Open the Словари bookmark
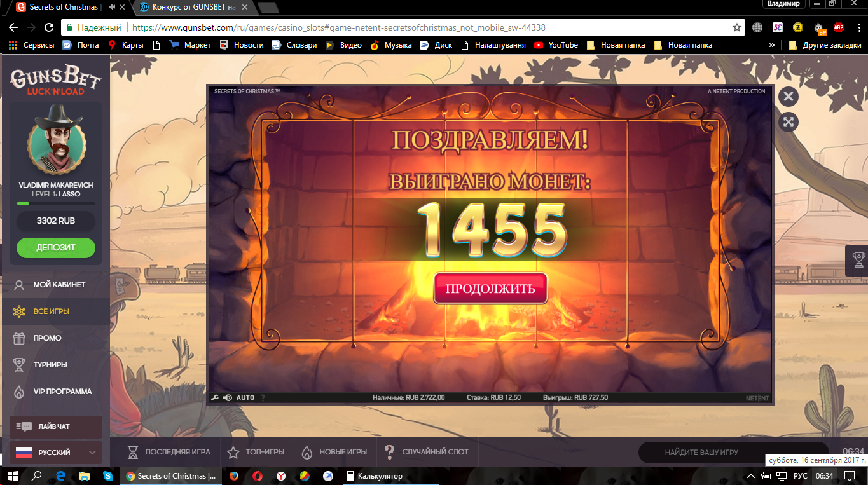868x485 pixels. (294, 45)
